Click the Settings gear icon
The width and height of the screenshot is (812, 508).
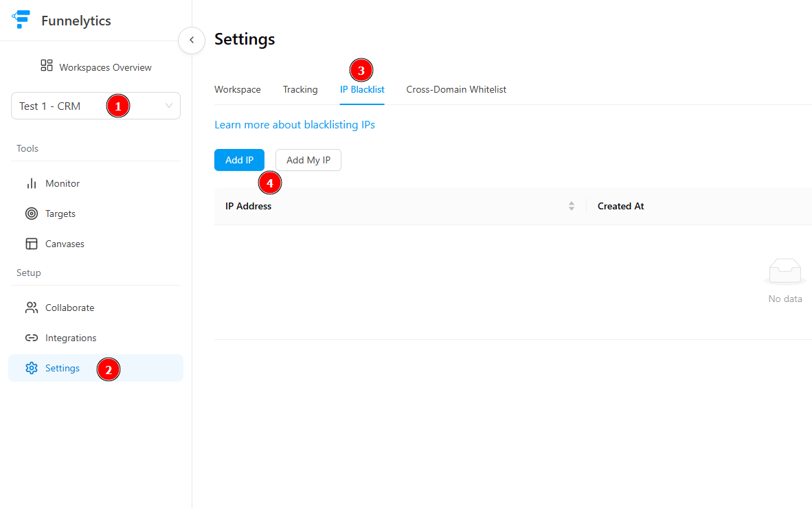tap(32, 368)
